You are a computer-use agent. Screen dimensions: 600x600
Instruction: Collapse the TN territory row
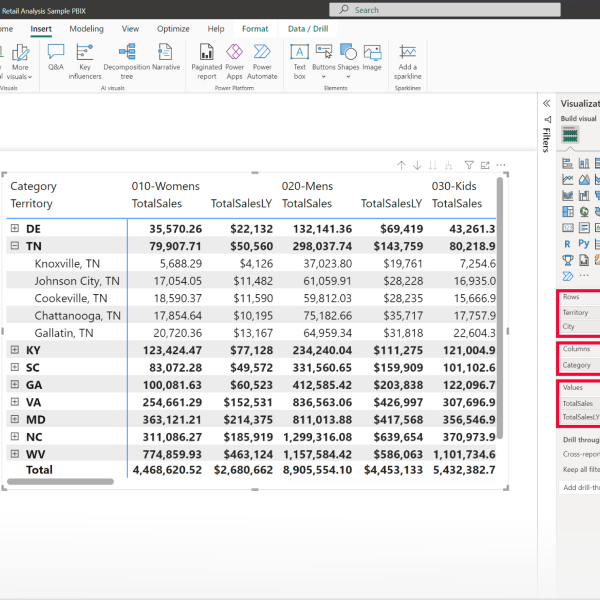point(15,246)
